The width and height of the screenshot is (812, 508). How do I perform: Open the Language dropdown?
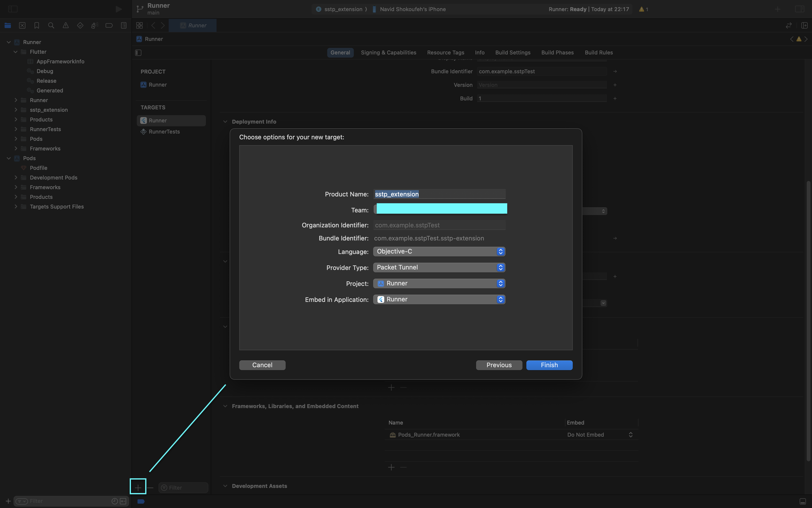tap(439, 251)
